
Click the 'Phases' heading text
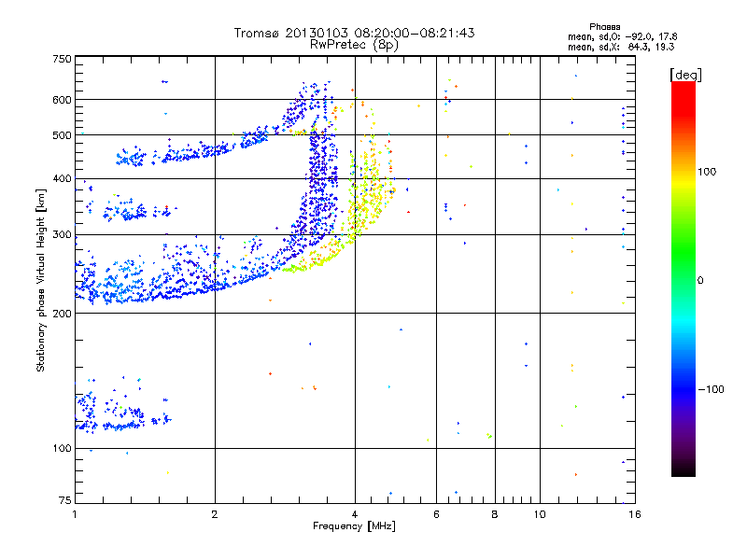604,27
